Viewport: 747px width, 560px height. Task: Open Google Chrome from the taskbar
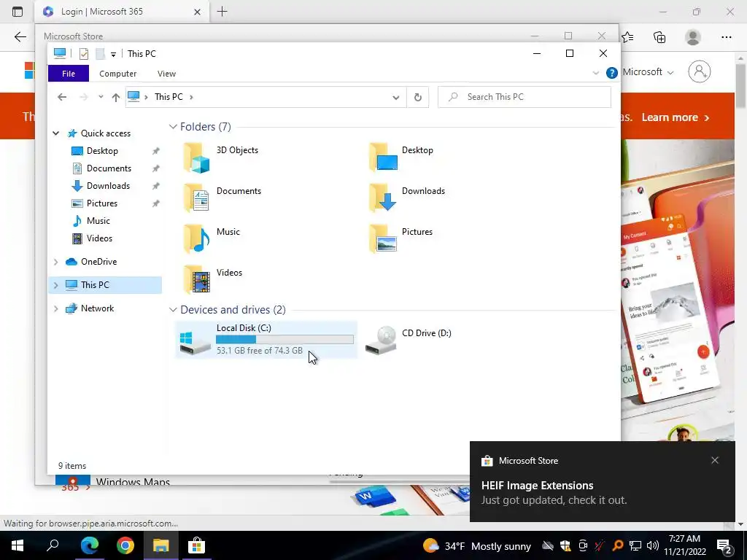click(x=125, y=545)
